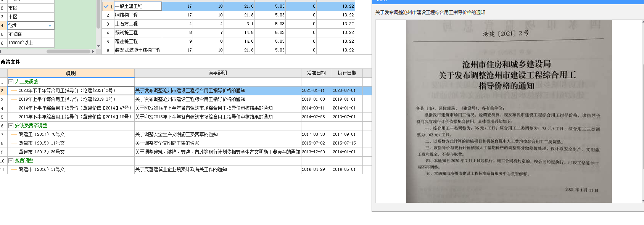The height and width of the screenshot is (225, 644).
Task: Select the 装配式混凝土结构工程 row
Action: 228,50
